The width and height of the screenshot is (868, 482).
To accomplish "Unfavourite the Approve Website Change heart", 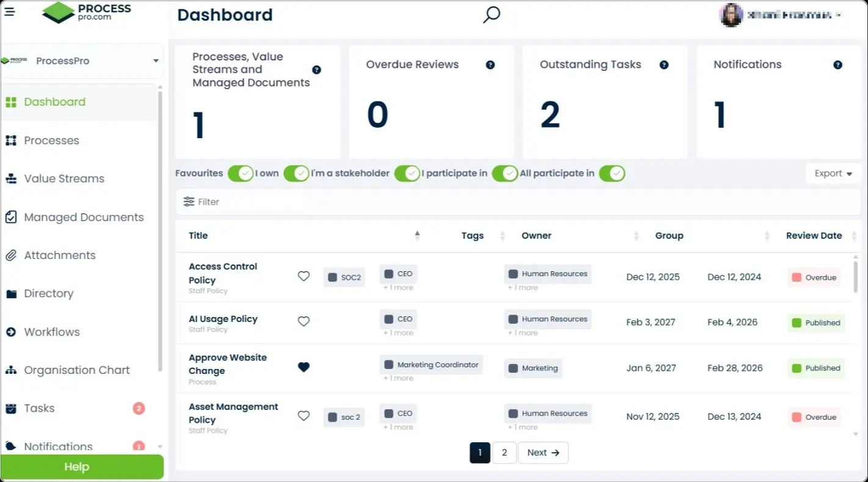I will (x=303, y=367).
